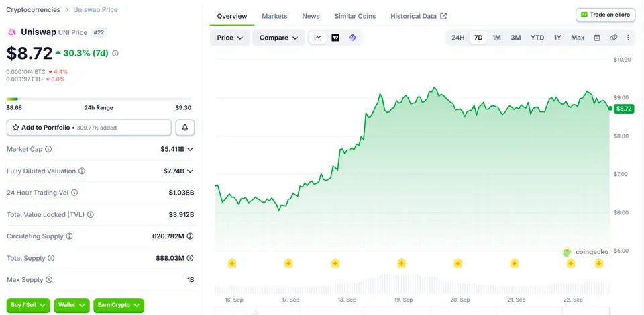Select the 24H time range

[x=458, y=38]
